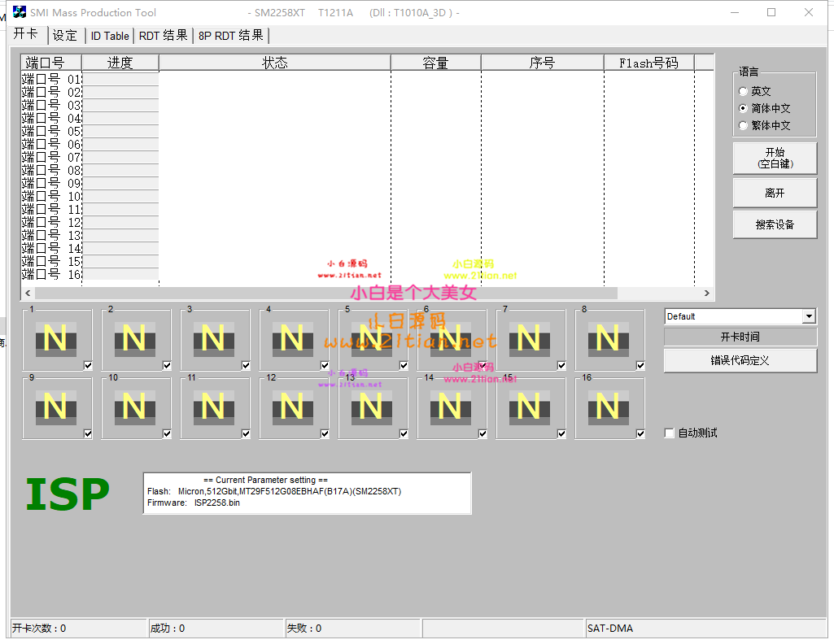Click the 端口号 column header
Viewport: 834px width, 644px height.
click(x=51, y=63)
